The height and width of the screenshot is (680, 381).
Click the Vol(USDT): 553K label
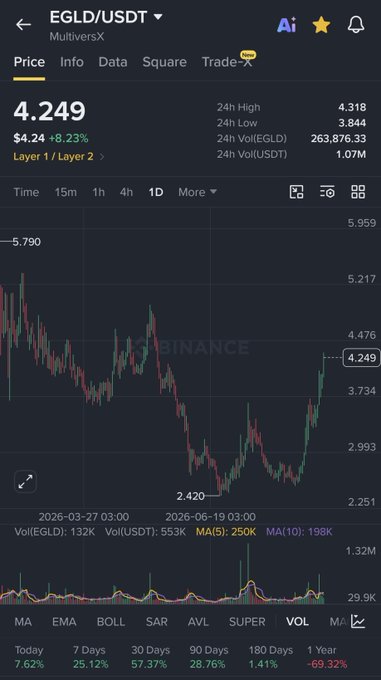pyautogui.click(x=145, y=532)
